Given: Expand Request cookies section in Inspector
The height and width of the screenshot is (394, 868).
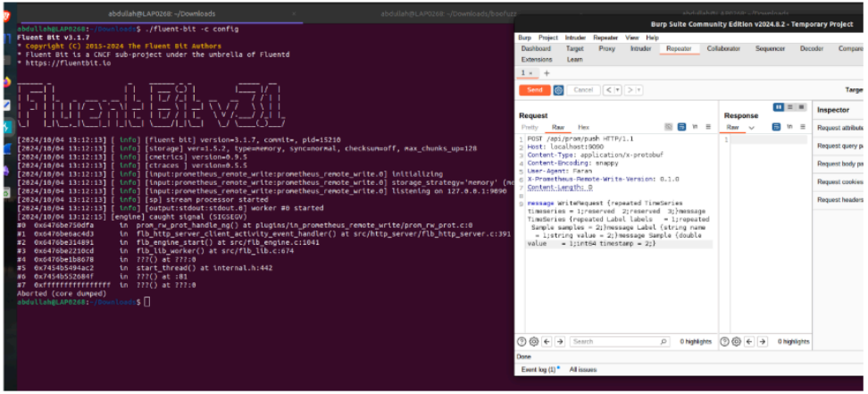Looking at the screenshot, I should (x=839, y=181).
